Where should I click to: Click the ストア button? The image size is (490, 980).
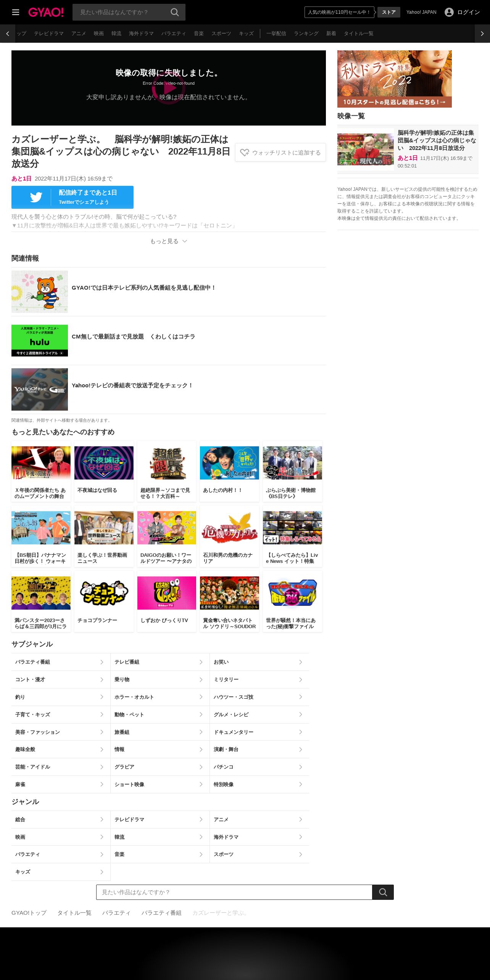coord(389,12)
